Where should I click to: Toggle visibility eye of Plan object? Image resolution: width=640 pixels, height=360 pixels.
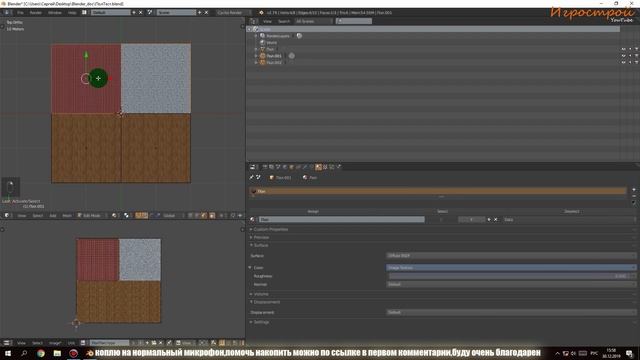623,49
